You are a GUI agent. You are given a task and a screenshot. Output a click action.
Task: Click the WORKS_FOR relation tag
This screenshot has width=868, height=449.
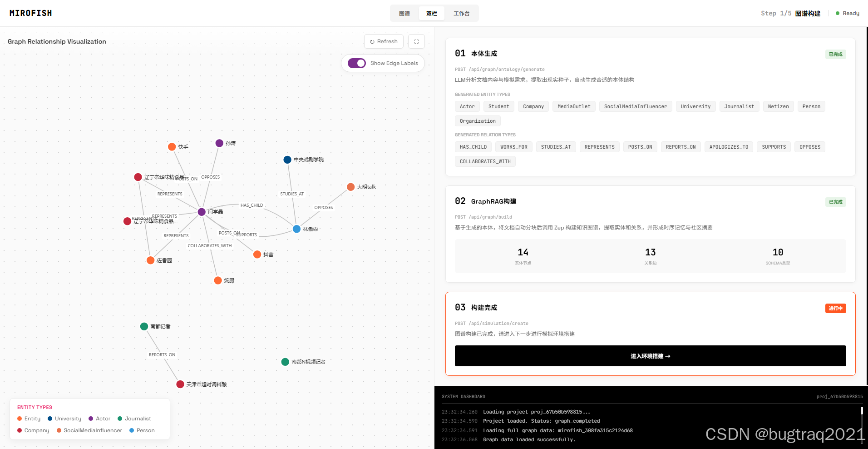[514, 147]
